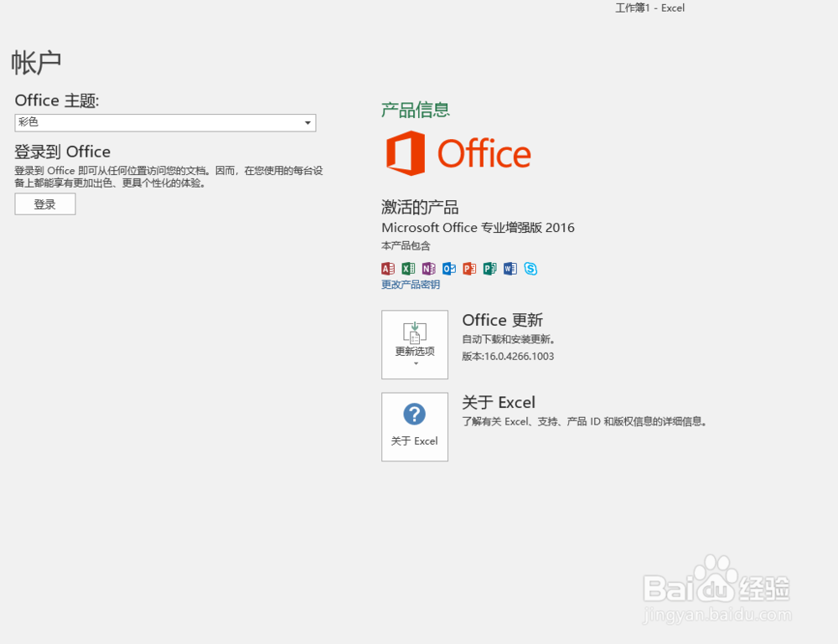Click the 更改产品密钥 link

[x=411, y=285]
